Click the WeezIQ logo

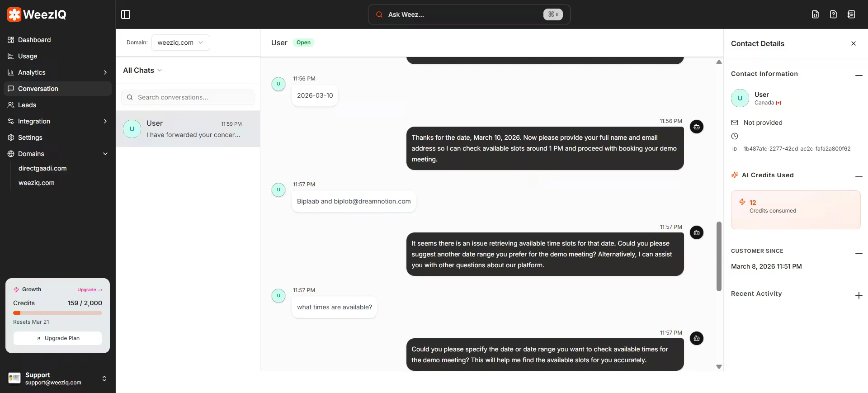[37, 14]
